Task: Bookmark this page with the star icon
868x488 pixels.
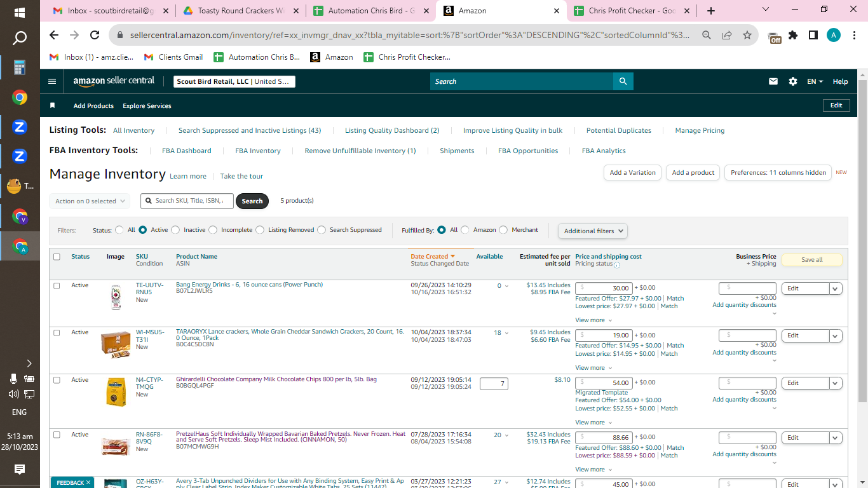Action: [x=747, y=36]
